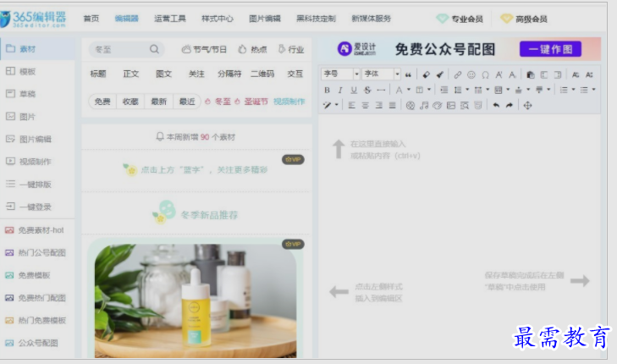
Task: Click the line height spacing icon
Action: coord(458,90)
